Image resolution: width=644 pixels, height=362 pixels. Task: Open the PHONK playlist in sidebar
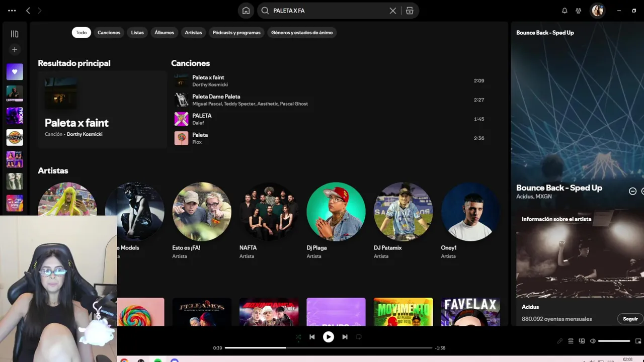tap(15, 116)
